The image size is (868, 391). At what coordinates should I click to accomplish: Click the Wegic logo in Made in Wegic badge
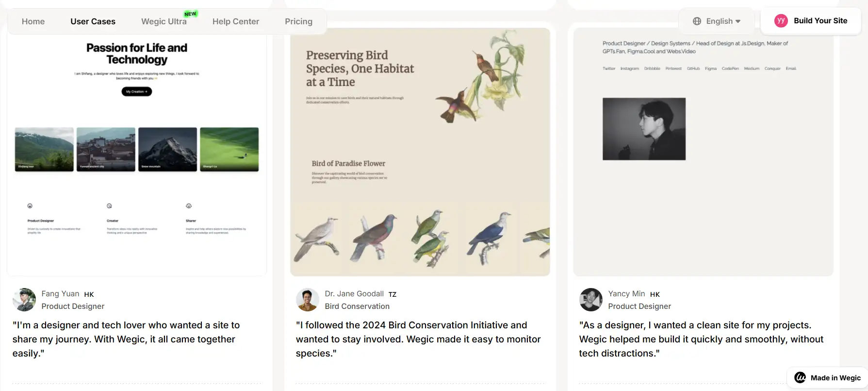pyautogui.click(x=800, y=377)
